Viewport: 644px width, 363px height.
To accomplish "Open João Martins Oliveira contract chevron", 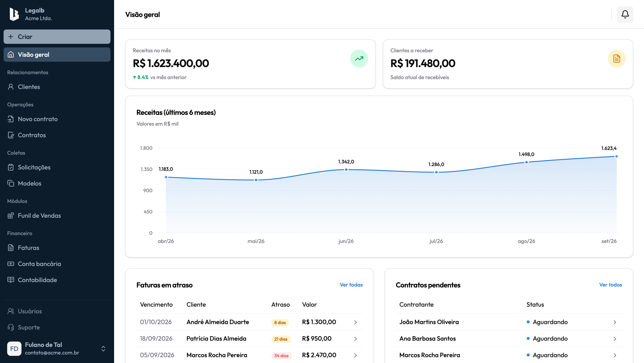I will coord(614,322).
